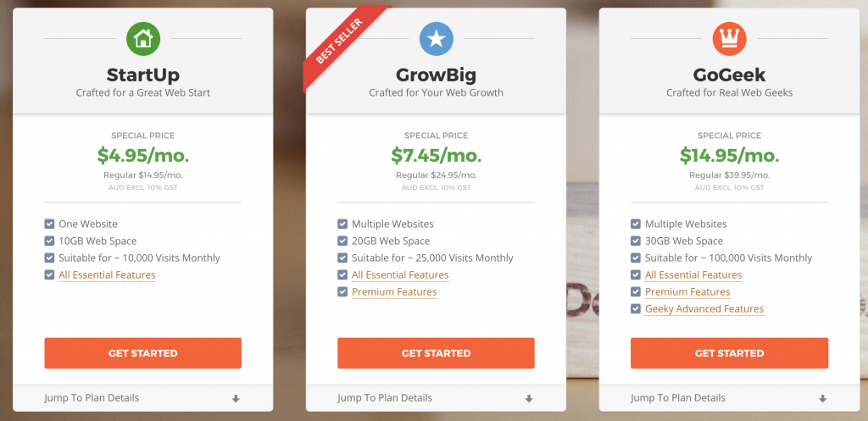Image resolution: width=868 pixels, height=421 pixels.
Task: Click the green StartUp house icon
Action: click(x=142, y=39)
